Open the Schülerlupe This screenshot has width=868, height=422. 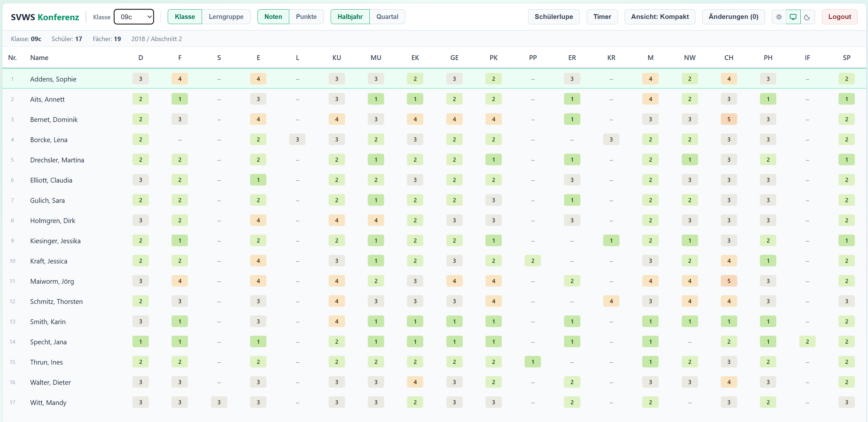[x=553, y=17]
